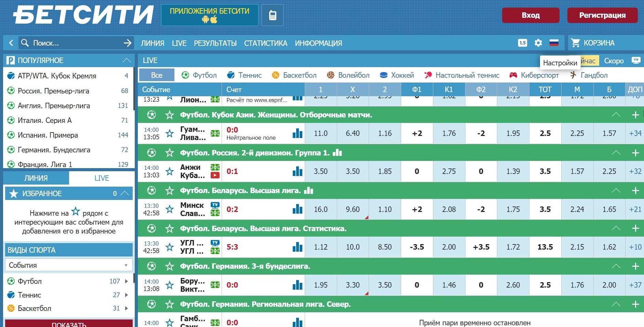Expand Баскетбол in sports list

pos(127,308)
